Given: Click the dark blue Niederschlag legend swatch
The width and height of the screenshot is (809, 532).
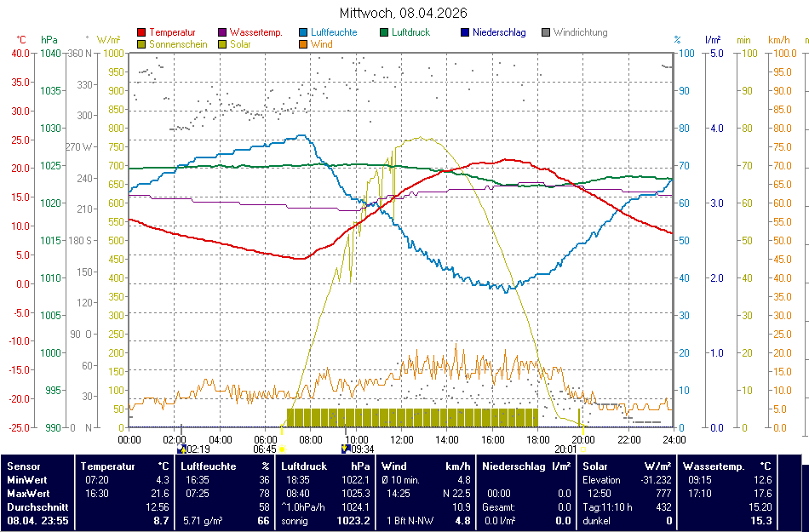Looking at the screenshot, I should pos(465,33).
